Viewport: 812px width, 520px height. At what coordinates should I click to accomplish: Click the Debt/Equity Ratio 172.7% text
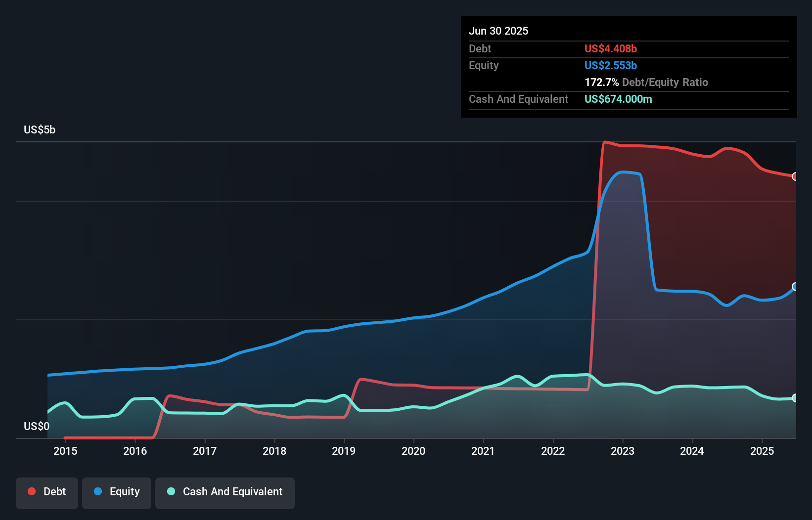646,82
